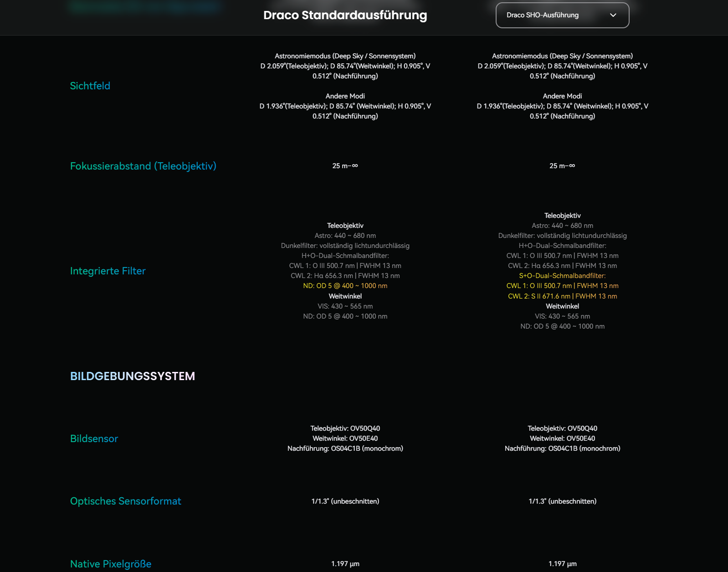Select VIS: 430 ~ 565 nm in SHO-Ausführung column
The height and width of the screenshot is (572, 728).
tap(563, 316)
